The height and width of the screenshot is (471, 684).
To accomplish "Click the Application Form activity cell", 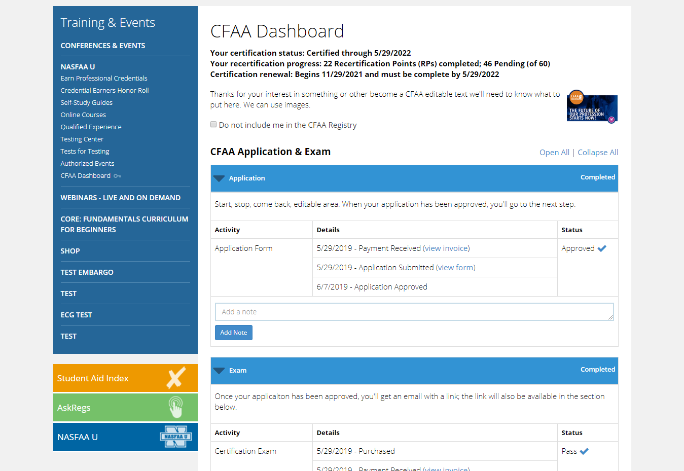I will point(243,248).
